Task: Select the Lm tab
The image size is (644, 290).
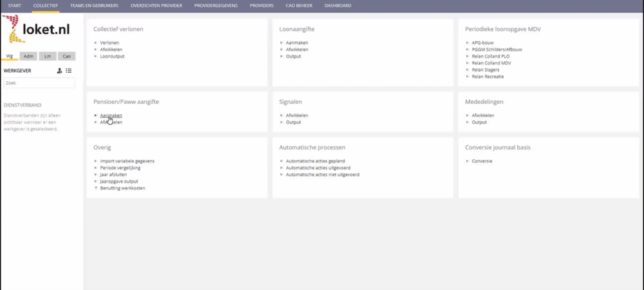Action: point(48,56)
